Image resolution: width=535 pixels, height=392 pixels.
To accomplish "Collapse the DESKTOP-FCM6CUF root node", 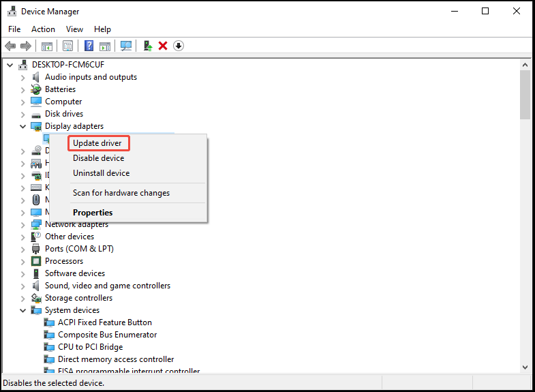I will coord(10,65).
